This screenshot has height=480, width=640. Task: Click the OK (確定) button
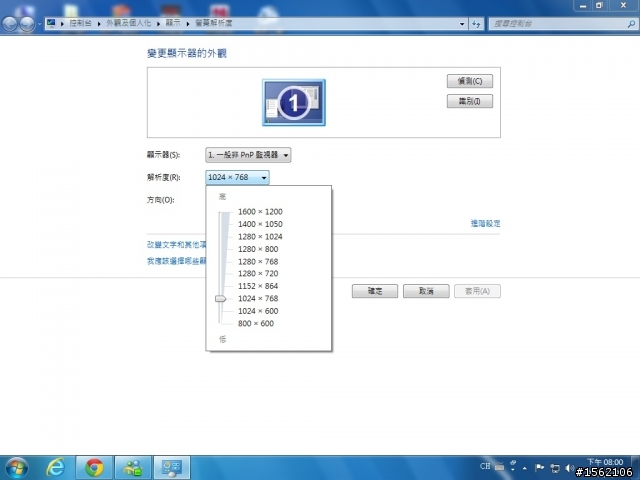(x=375, y=291)
